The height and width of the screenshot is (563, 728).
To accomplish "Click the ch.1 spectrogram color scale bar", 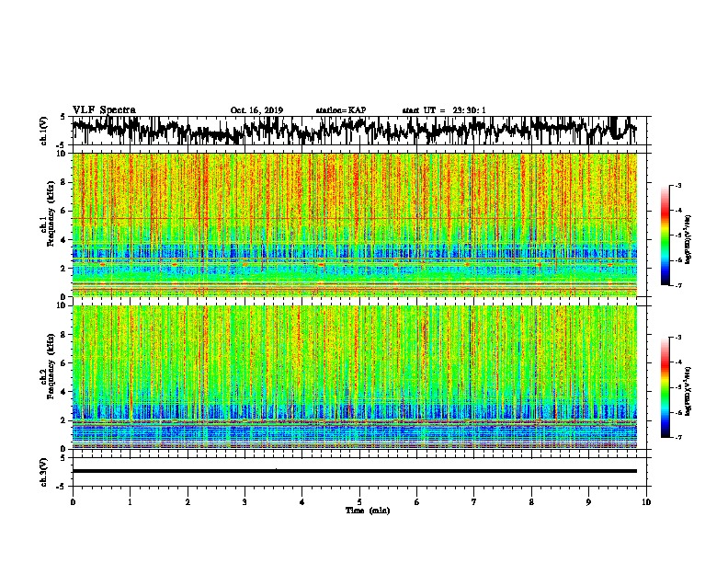I will click(x=665, y=236).
